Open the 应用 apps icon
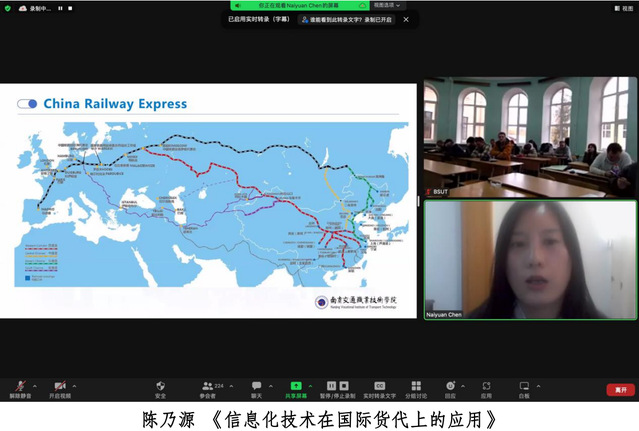 486,387
